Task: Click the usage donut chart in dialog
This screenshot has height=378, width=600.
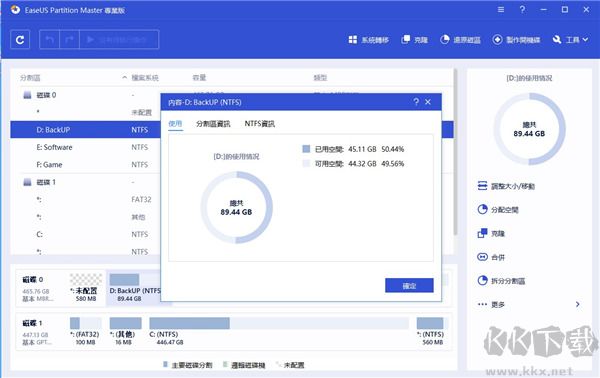Action: (x=236, y=207)
